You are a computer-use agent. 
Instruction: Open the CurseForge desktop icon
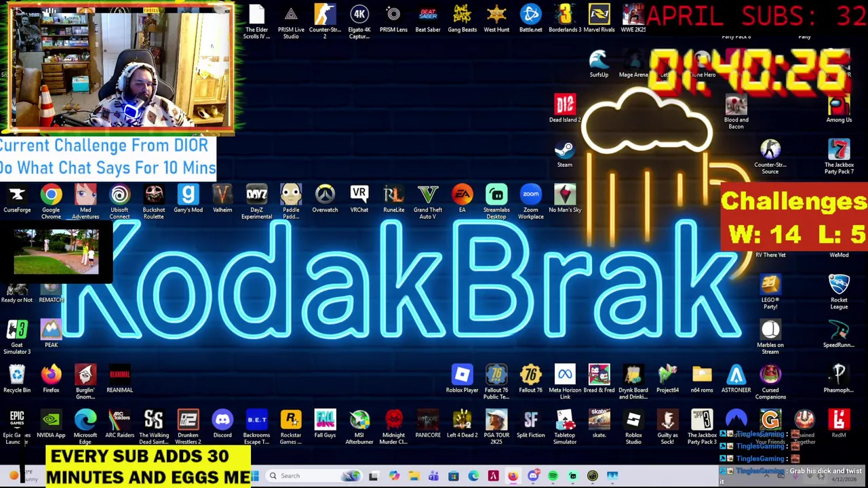(x=17, y=199)
